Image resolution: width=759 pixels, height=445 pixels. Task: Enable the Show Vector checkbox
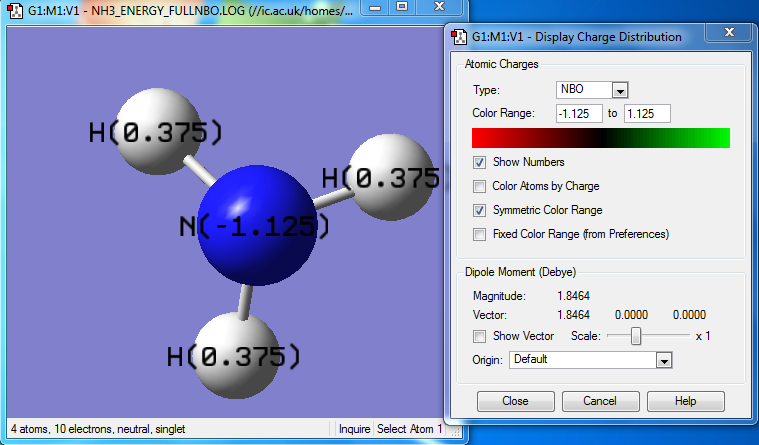480,336
